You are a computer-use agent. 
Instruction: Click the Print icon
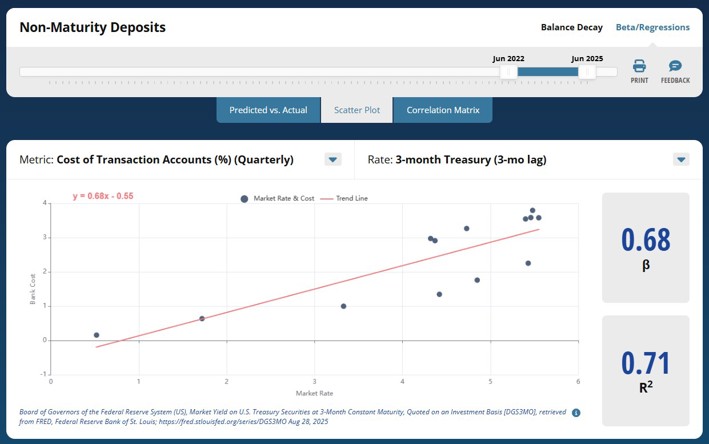click(639, 67)
